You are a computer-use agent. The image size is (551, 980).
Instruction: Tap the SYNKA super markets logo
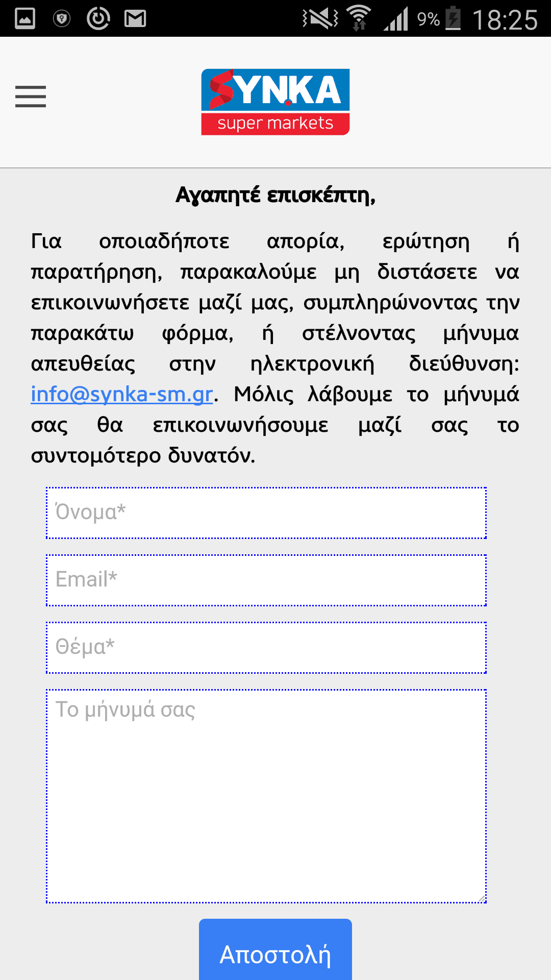point(275,102)
